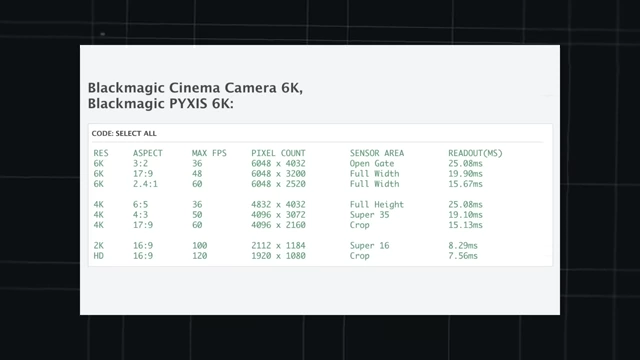Click the 'ASPECT' column header
Viewport: 640px width, 360px height.
(x=148, y=153)
